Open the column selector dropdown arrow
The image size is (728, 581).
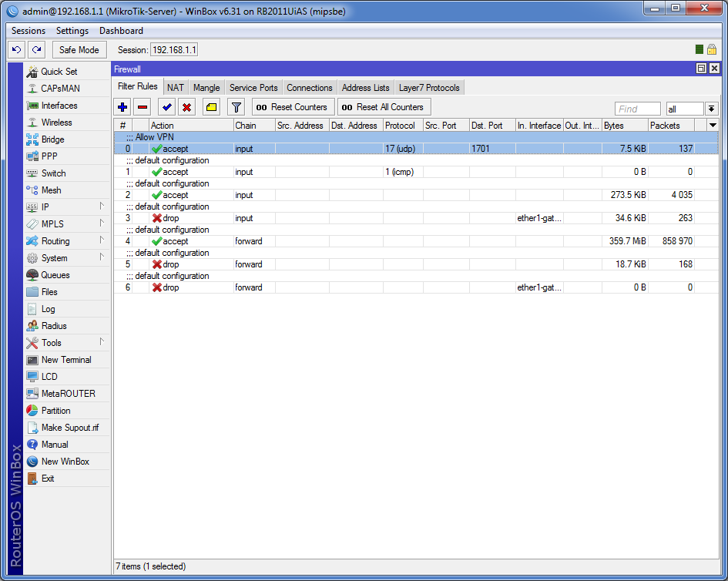click(x=713, y=126)
